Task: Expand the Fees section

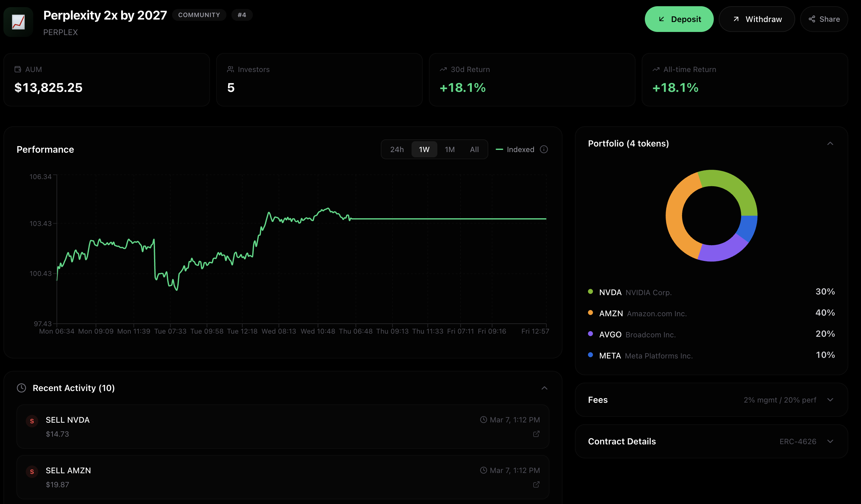Action: pos(830,399)
